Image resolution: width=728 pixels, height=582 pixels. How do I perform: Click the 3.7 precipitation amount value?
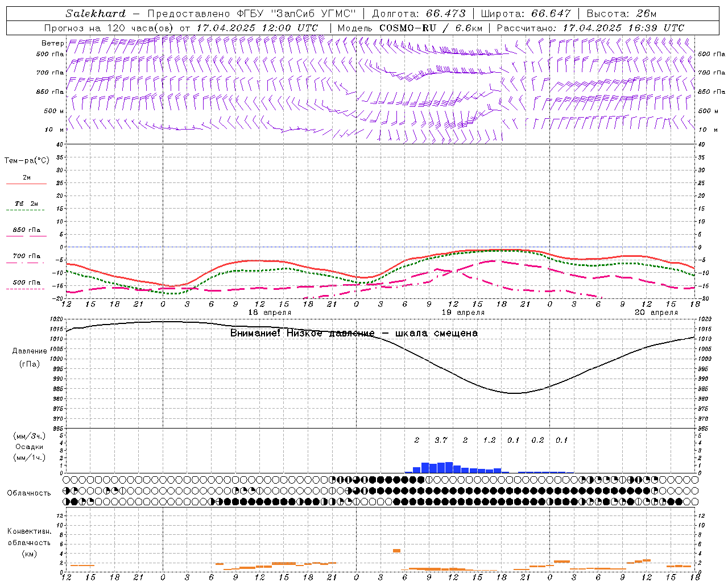(441, 440)
